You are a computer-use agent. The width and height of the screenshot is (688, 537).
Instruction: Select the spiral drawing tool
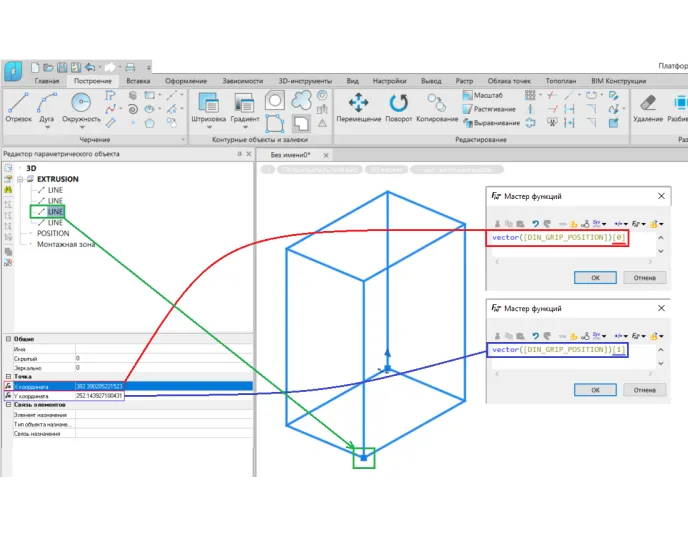(x=133, y=109)
